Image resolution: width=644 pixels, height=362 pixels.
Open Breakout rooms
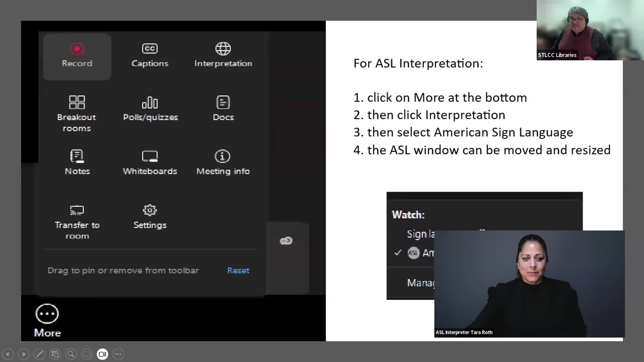(77, 114)
